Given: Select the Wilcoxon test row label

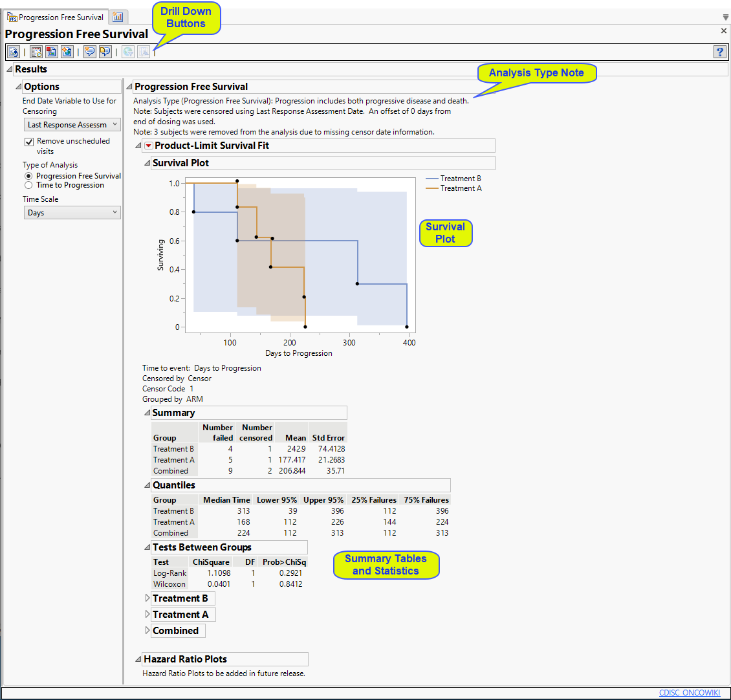Looking at the screenshot, I should coord(169,584).
